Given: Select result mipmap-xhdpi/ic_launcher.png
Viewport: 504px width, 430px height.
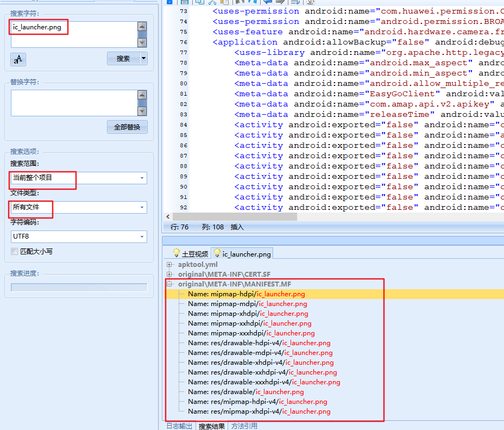Looking at the screenshot, I should (x=248, y=314).
